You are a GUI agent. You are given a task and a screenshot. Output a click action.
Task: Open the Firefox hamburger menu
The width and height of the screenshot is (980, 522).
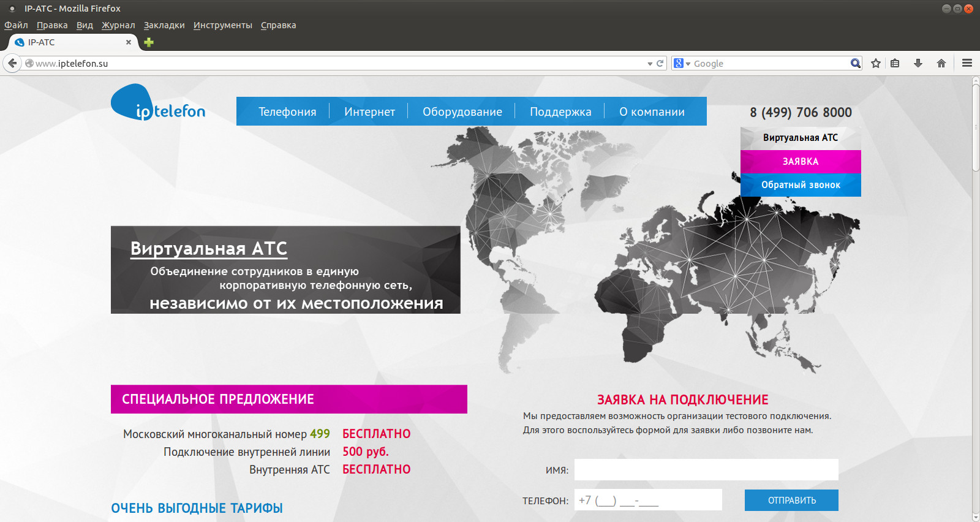[967, 63]
